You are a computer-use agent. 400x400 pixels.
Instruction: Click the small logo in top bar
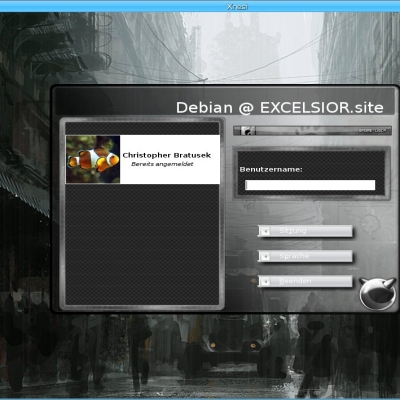[x=248, y=131]
